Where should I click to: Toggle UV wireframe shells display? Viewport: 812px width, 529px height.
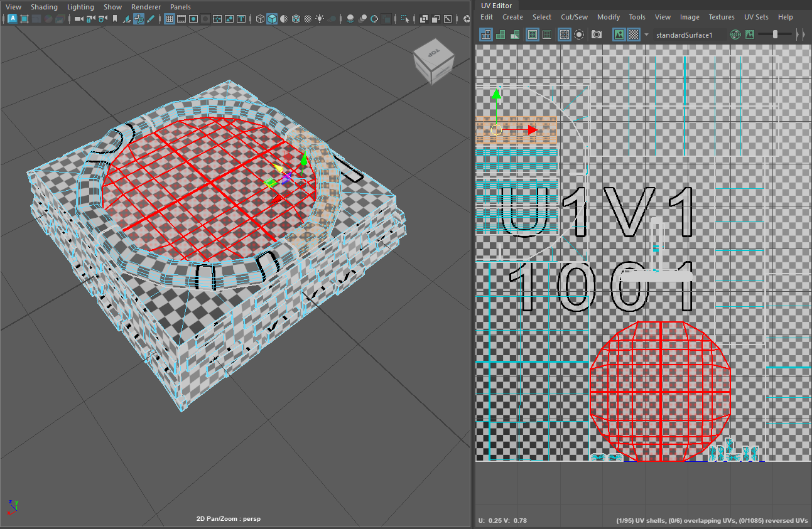click(x=487, y=35)
